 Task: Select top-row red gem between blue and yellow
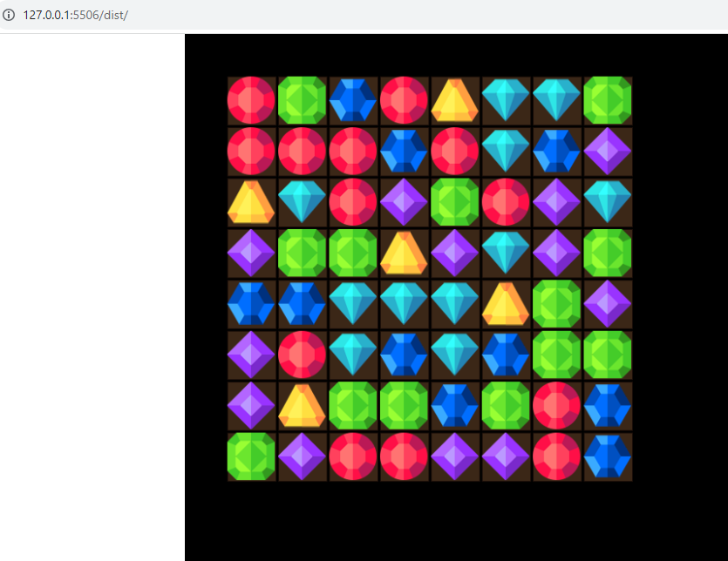click(404, 100)
